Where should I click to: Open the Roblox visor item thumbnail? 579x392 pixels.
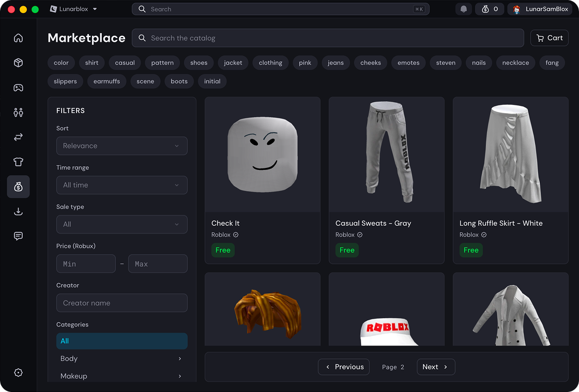coord(387,309)
